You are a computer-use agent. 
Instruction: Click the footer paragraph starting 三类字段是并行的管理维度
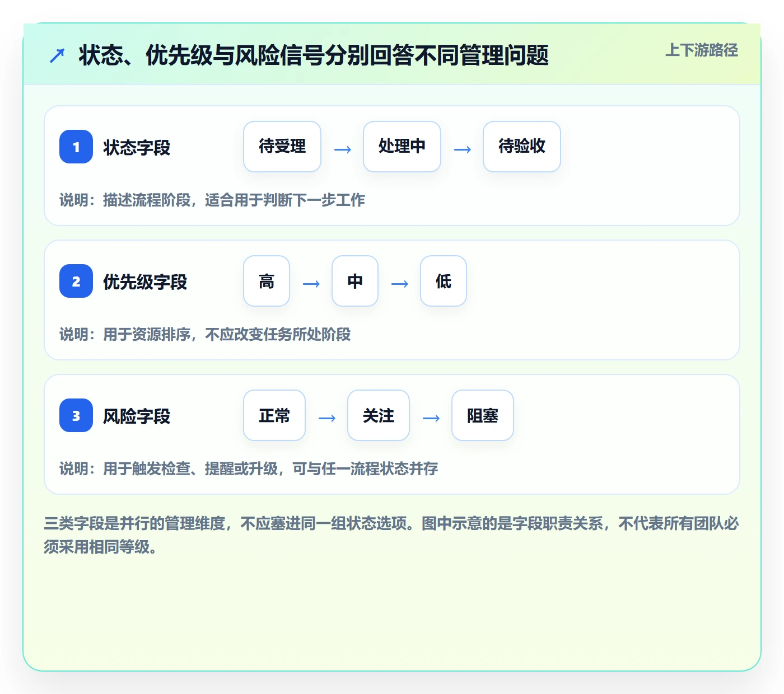click(391, 535)
